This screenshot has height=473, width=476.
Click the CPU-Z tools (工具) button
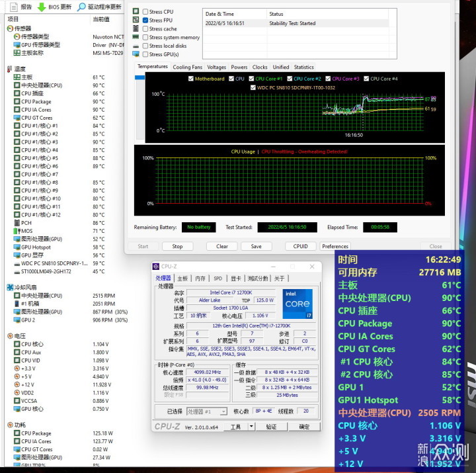click(235, 427)
